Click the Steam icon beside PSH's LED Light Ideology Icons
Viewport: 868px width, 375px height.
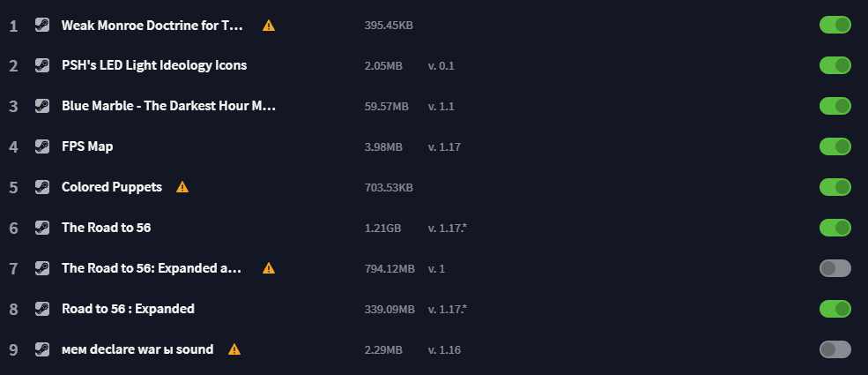tap(42, 65)
